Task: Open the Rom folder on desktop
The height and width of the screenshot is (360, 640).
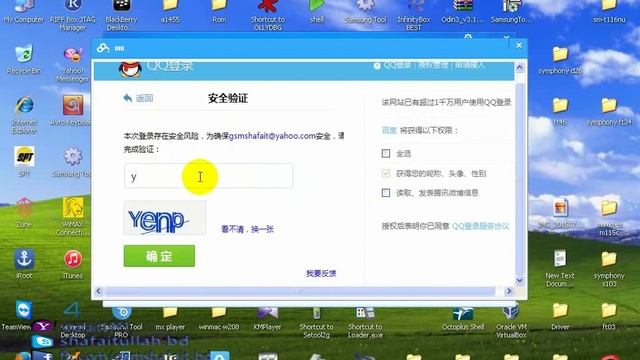Action: click(219, 11)
